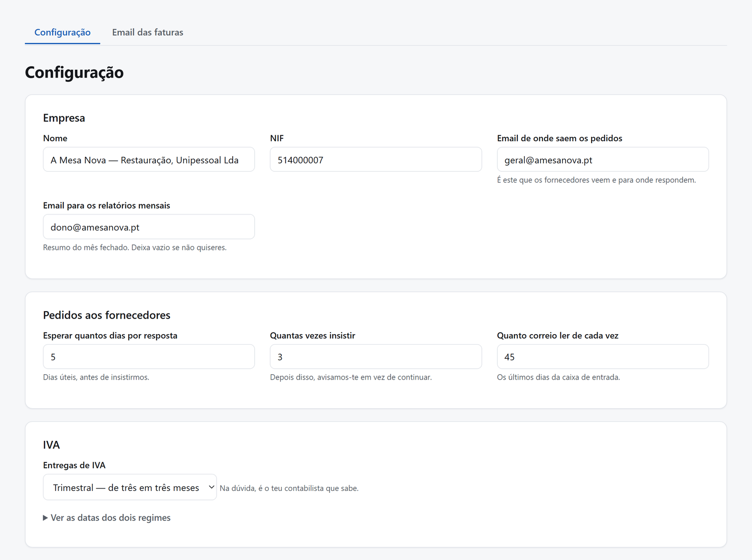This screenshot has width=752, height=560.
Task: Click the Nome input field
Action: (x=149, y=160)
